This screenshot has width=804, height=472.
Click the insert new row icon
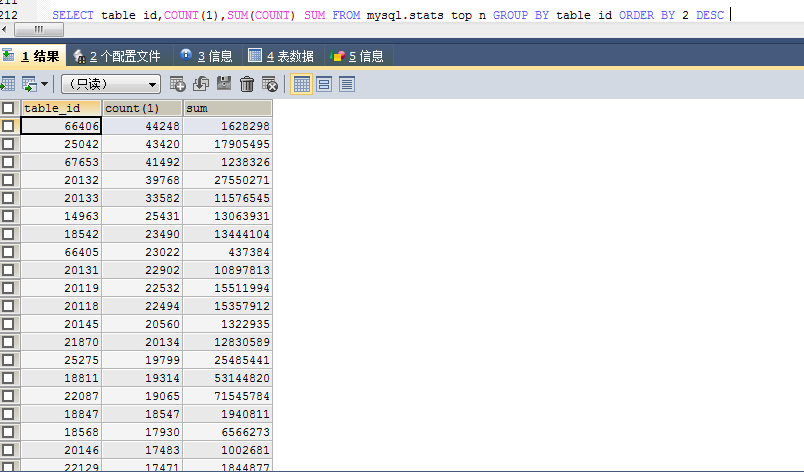(x=178, y=84)
